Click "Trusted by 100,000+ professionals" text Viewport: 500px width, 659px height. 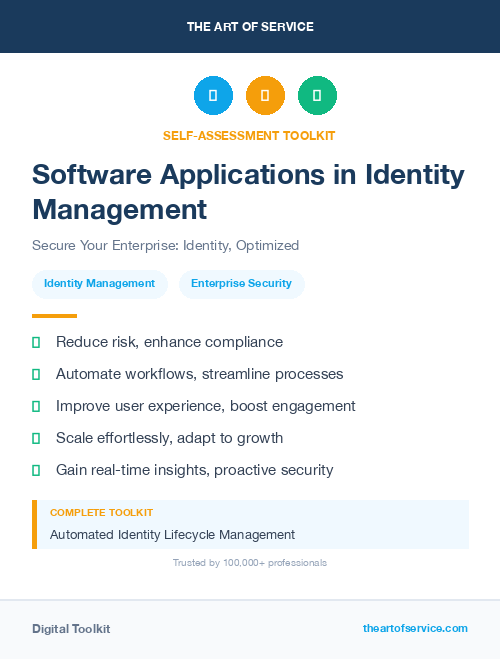[x=250, y=563]
